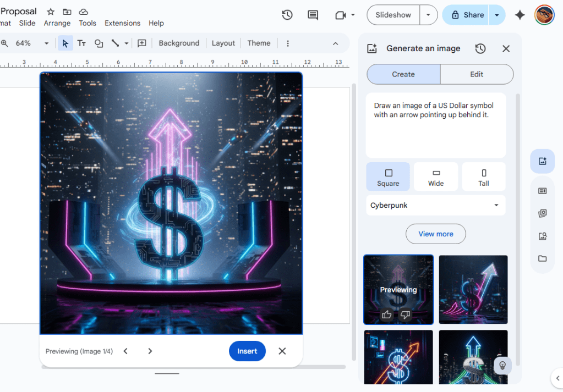The width and height of the screenshot is (563, 392).
Task: Click View more image styles
Action: pos(435,234)
